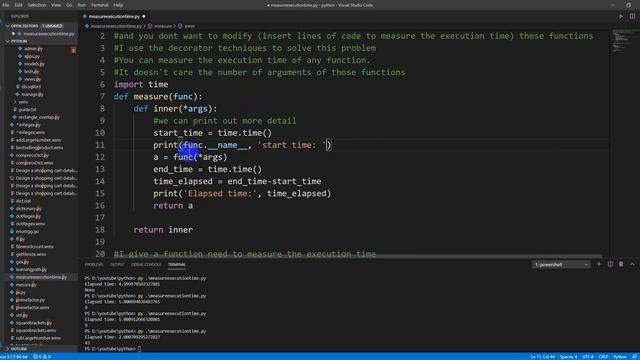
Task: Open the Go menu
Action: [69, 5]
